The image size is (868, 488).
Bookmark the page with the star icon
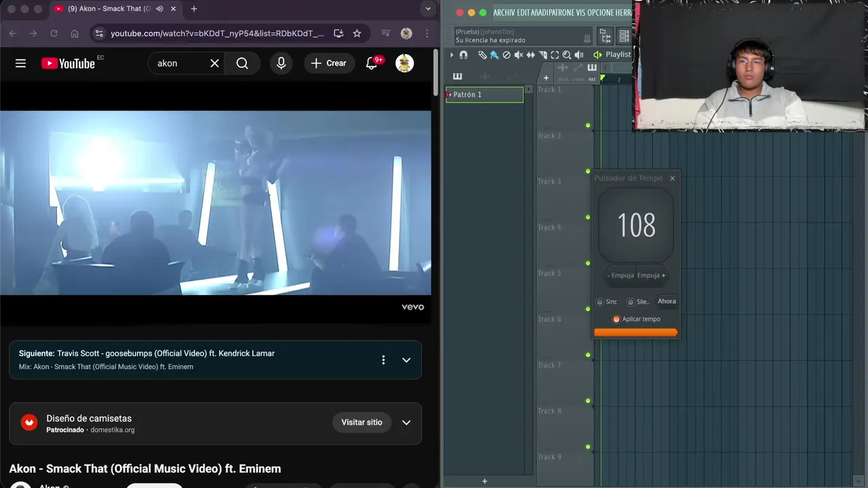point(357,33)
